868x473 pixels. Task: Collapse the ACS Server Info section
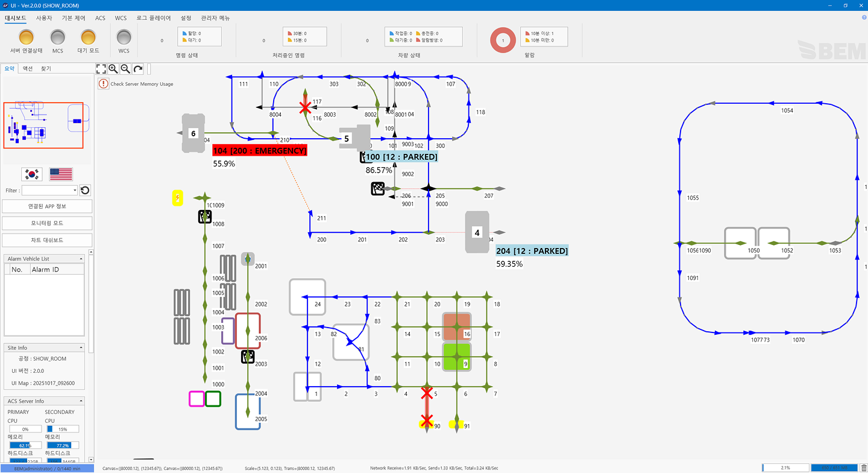pyautogui.click(x=81, y=401)
